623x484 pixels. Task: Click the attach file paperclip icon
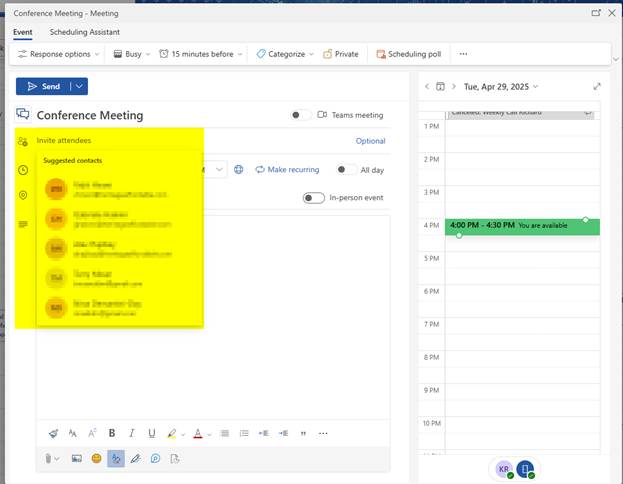click(x=48, y=459)
